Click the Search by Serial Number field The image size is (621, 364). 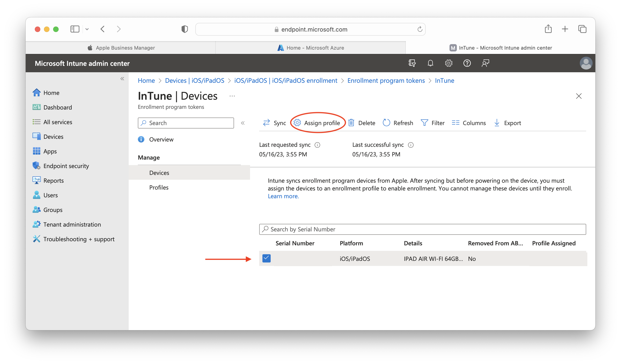point(422,229)
